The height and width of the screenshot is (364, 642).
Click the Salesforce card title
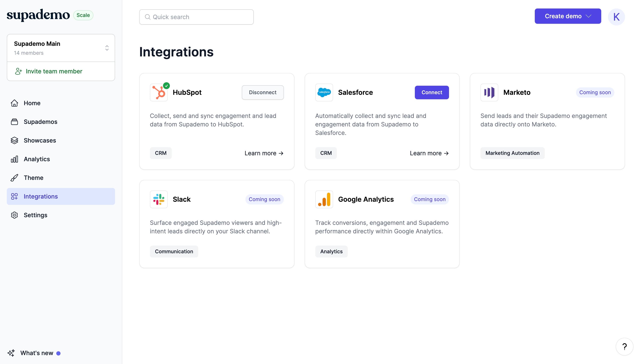coord(355,92)
